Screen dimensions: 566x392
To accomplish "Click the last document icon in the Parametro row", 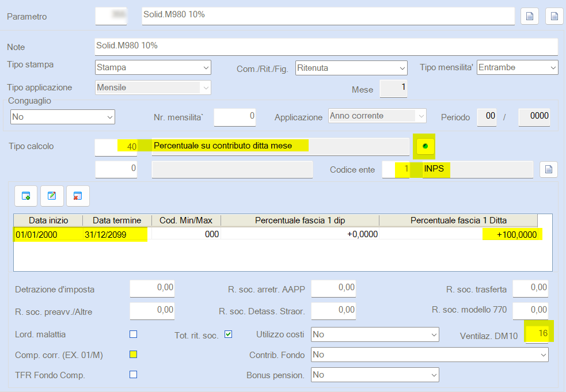I will tap(554, 16).
